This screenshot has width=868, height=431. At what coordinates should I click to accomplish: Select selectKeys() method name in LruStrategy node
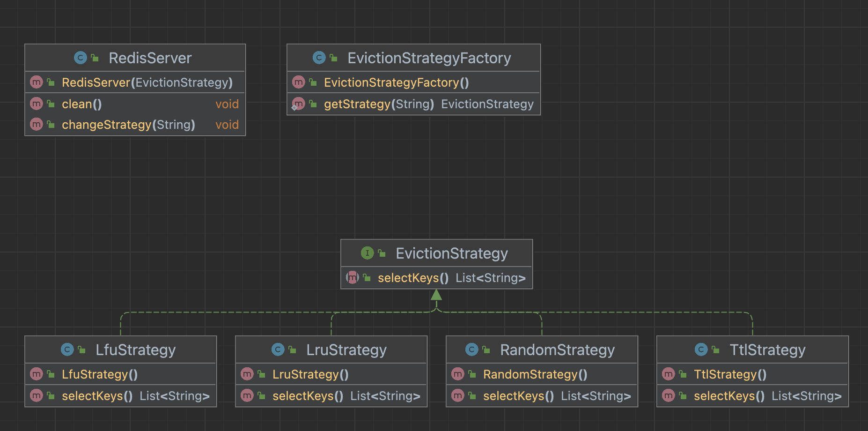point(308,396)
